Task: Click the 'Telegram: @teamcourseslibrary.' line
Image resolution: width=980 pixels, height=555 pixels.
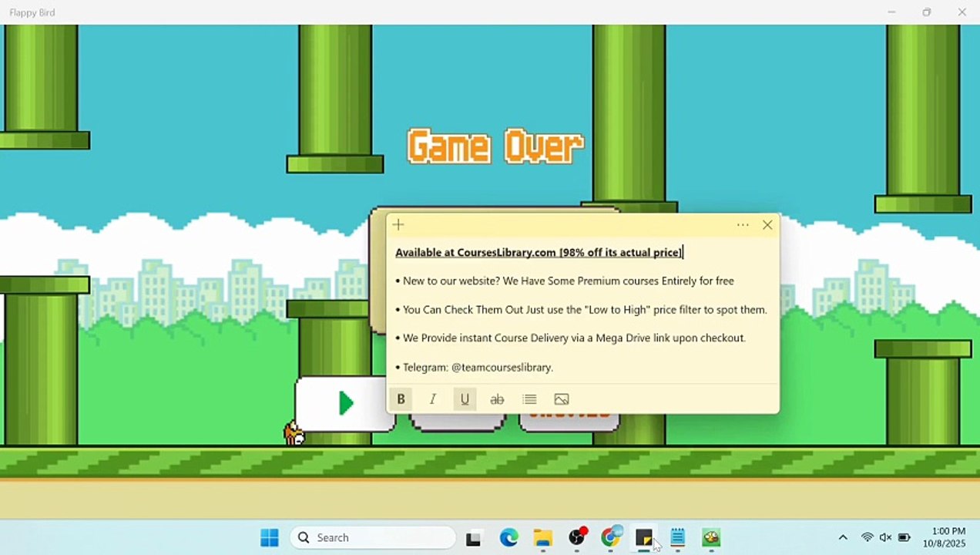Action: (475, 368)
